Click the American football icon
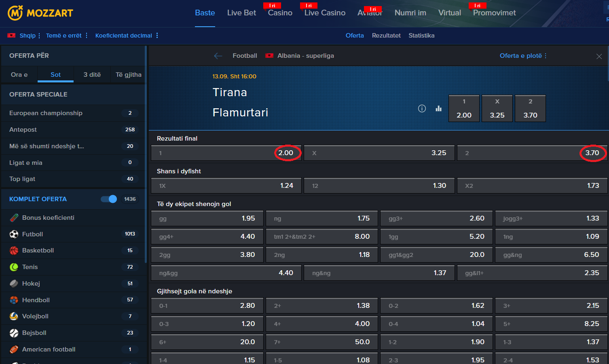The height and width of the screenshot is (364, 609). click(x=14, y=349)
